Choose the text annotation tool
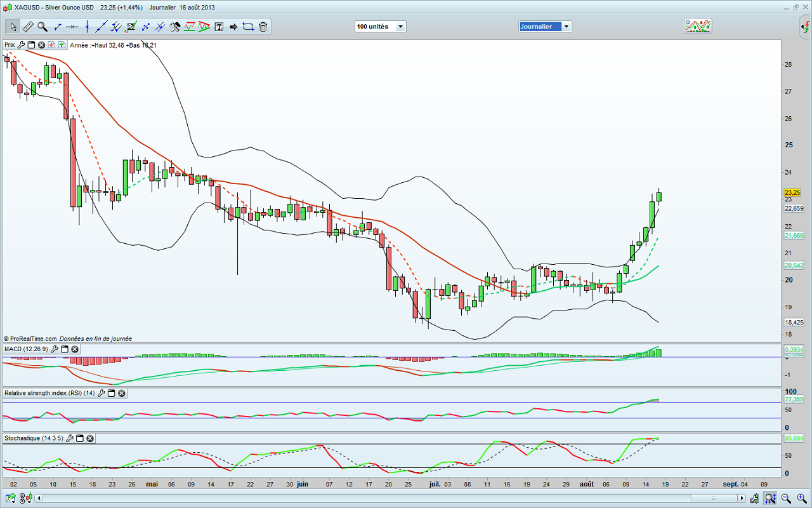The image size is (812, 508). tap(219, 27)
